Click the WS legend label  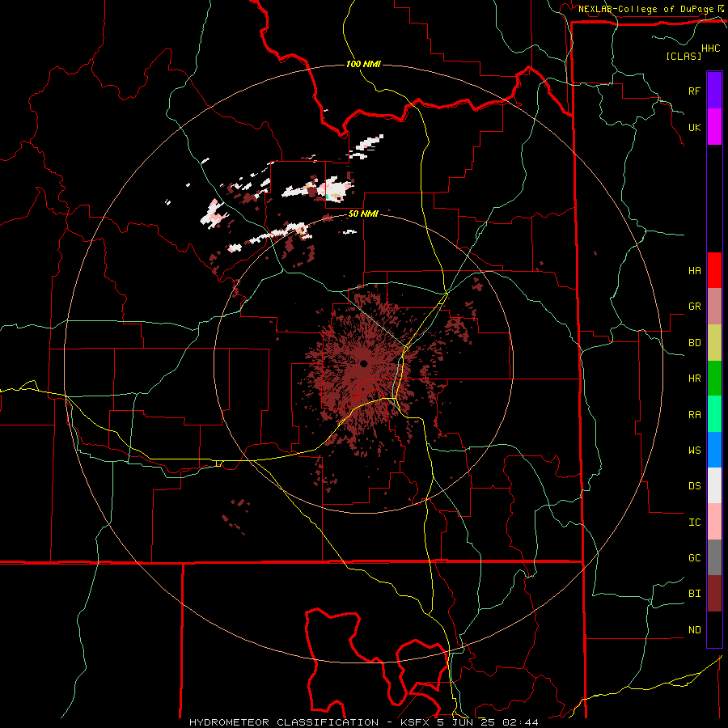coord(694,451)
